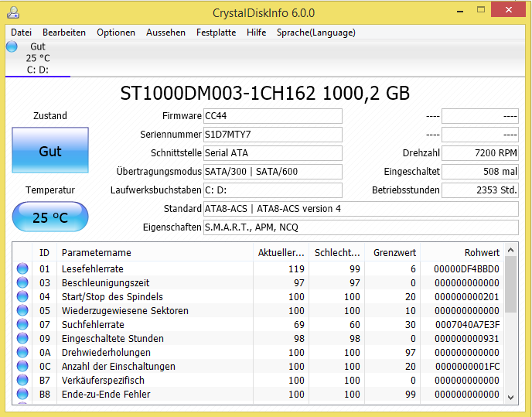
Task: Click the Laufwerksbuchstaben field C: D:
Action: pyautogui.click(x=273, y=190)
